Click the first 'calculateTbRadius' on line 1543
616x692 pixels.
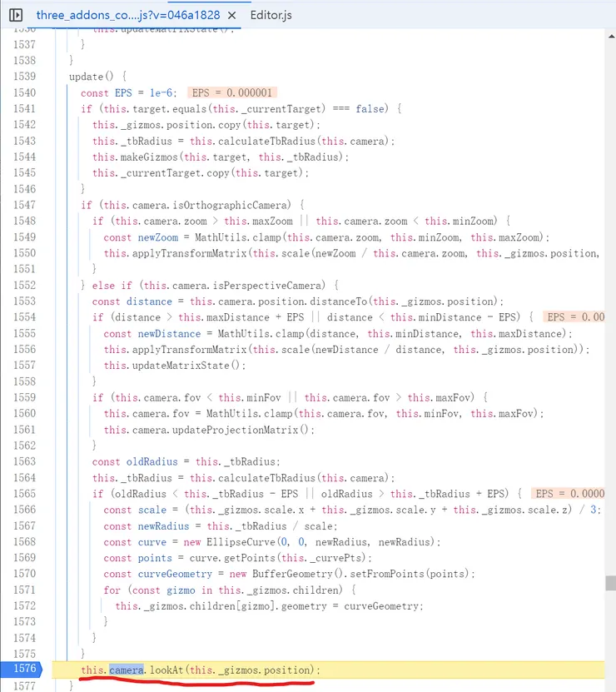[266, 141]
